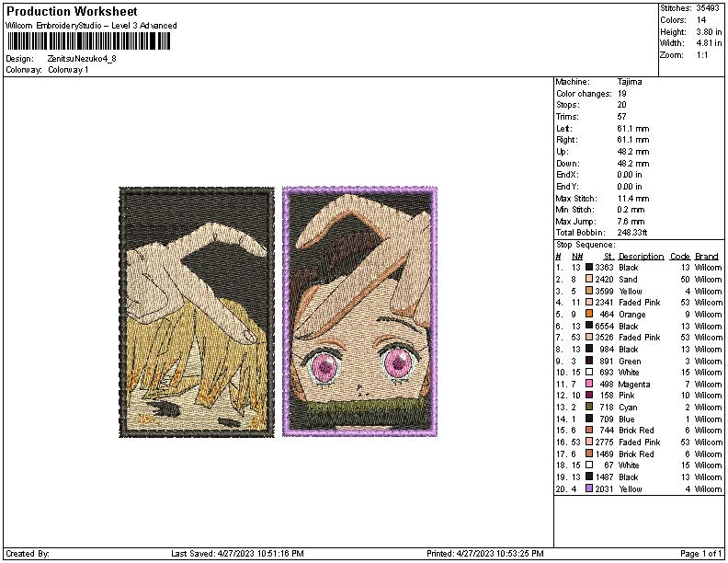This screenshot has height=563, width=728.
Task: Select the Pink swatch in stop row 12
Action: pyautogui.click(x=589, y=396)
